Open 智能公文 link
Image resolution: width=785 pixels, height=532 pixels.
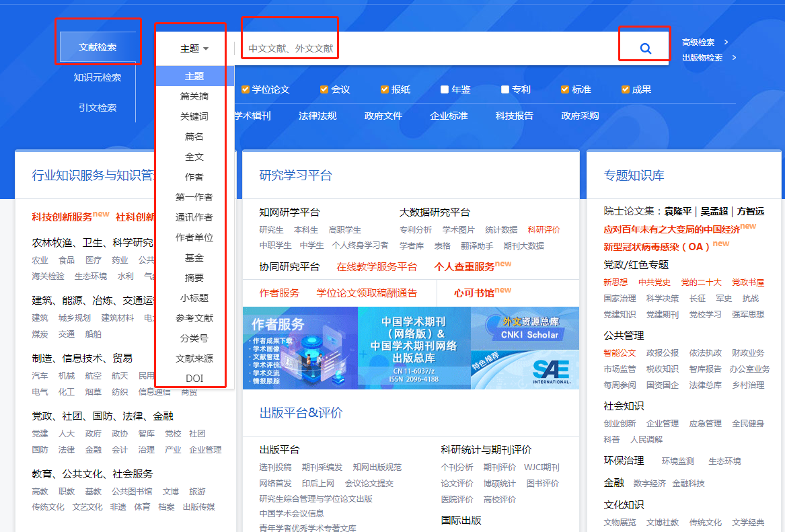pos(620,353)
